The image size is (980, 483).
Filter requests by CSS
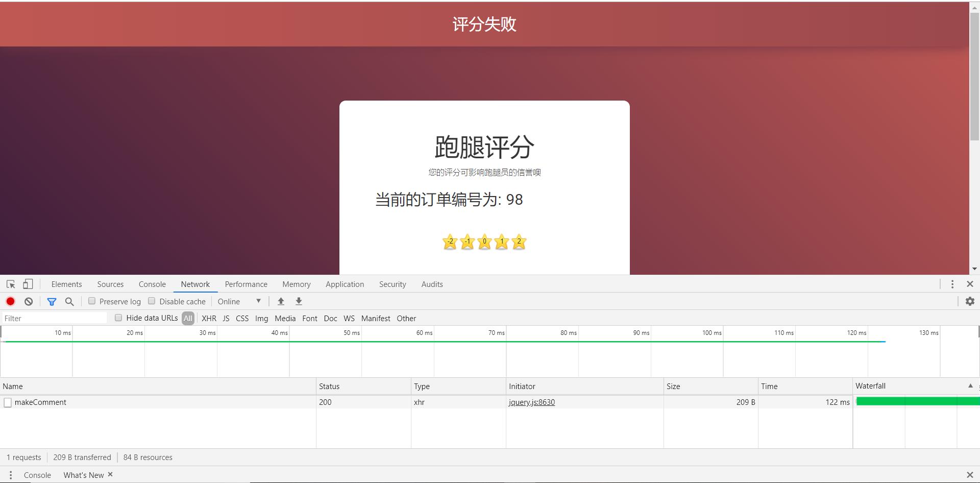242,318
